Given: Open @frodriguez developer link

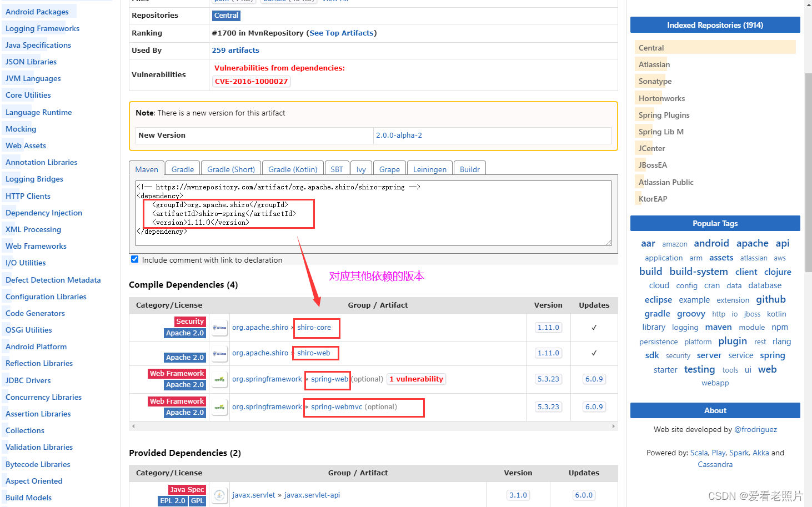Looking at the screenshot, I should point(755,429).
